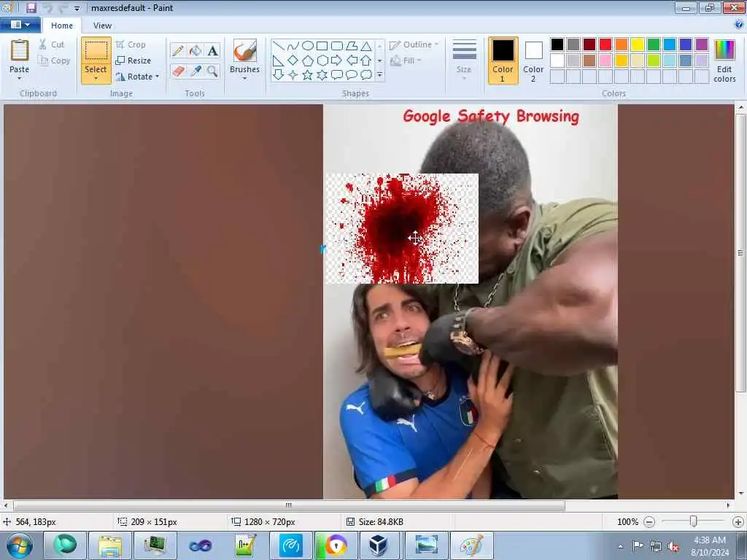
Task: Show hidden tray icons arrow
Action: tap(620, 547)
